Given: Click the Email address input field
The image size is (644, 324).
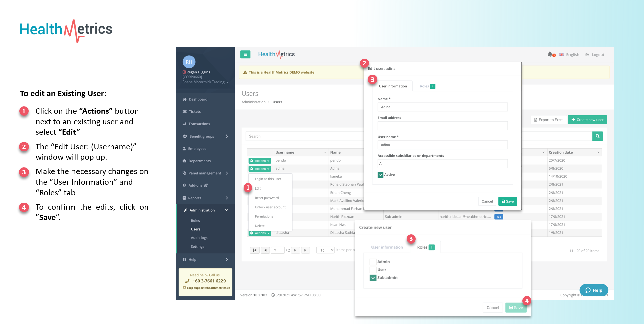Looking at the screenshot, I should (x=442, y=126).
